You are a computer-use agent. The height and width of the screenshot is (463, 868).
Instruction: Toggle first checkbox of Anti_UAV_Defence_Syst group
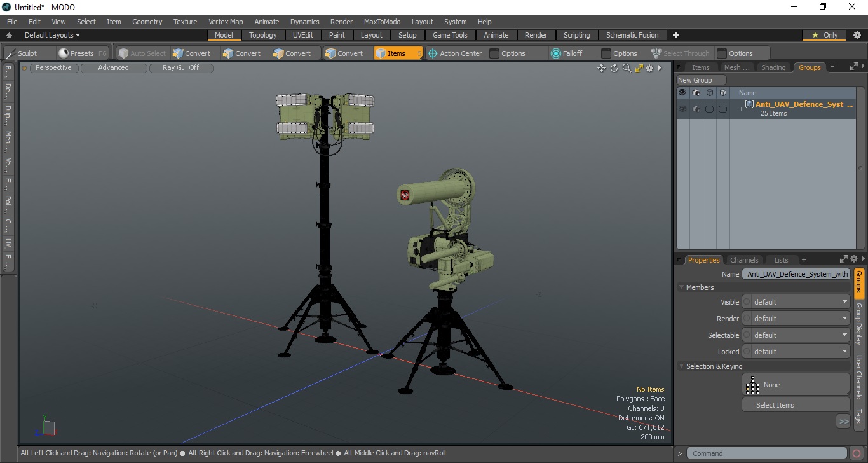pos(709,109)
